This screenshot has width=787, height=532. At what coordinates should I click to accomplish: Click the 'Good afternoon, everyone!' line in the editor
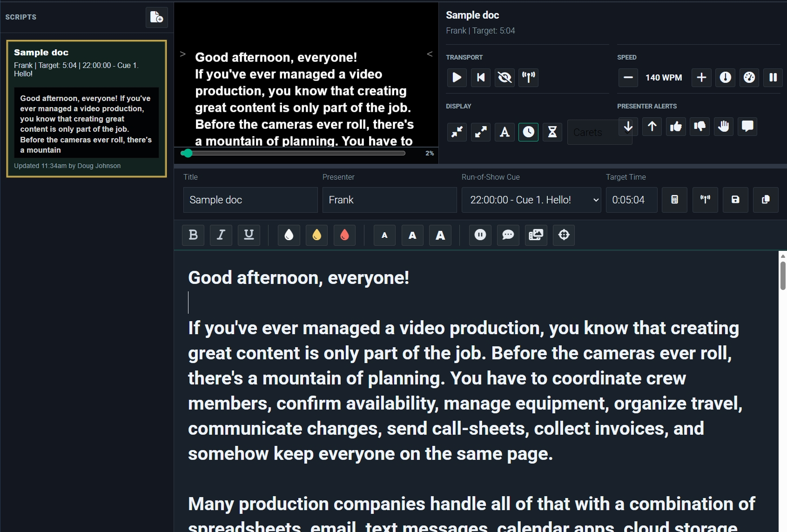pyautogui.click(x=299, y=278)
